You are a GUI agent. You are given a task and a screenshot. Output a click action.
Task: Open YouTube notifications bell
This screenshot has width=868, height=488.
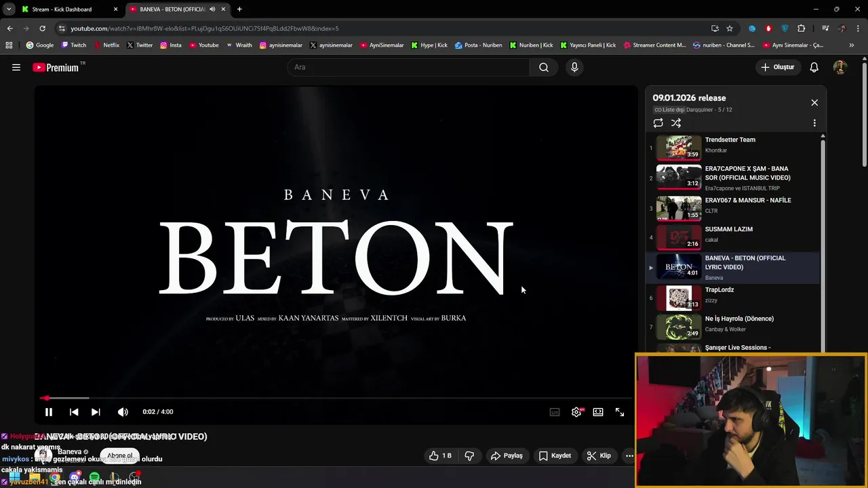tap(814, 67)
